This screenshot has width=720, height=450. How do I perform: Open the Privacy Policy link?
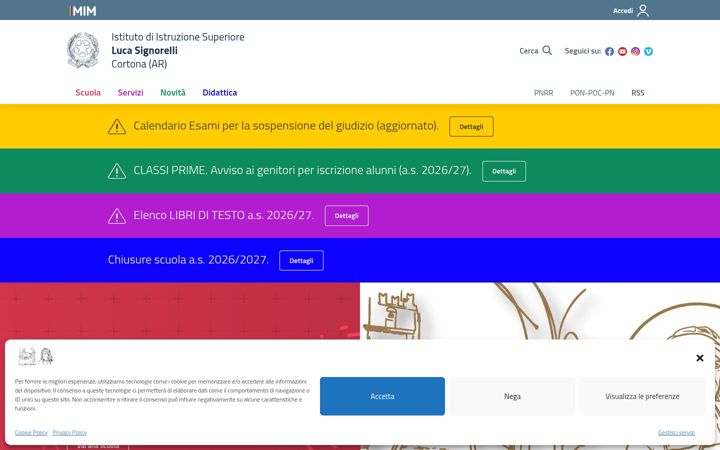pyautogui.click(x=69, y=433)
